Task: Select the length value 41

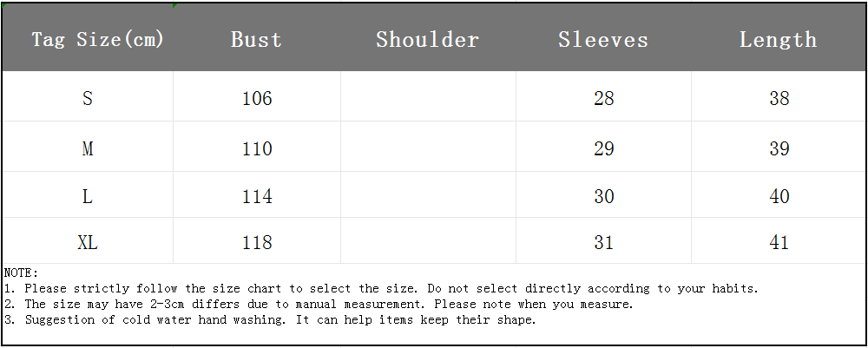Action: pyautogui.click(x=779, y=243)
